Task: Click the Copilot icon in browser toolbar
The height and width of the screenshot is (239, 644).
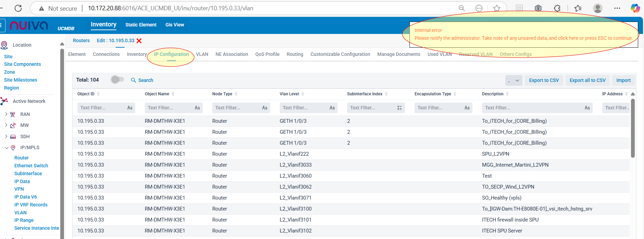Action: (635, 8)
